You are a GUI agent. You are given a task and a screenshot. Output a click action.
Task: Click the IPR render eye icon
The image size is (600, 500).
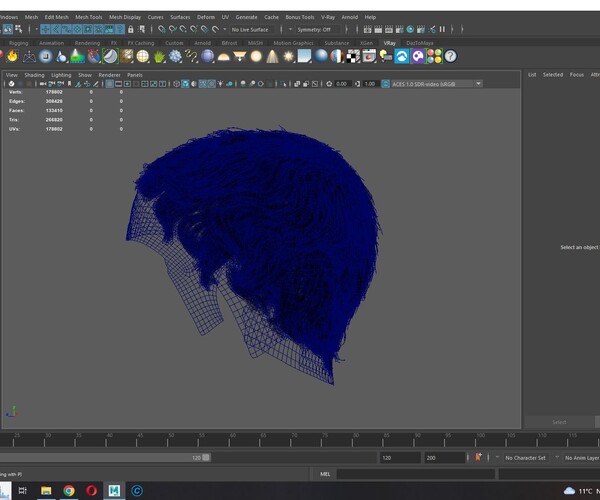(410, 29)
